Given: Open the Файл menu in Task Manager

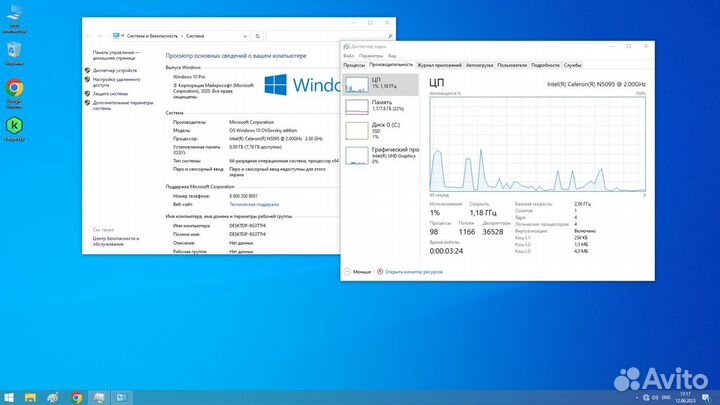Looking at the screenshot, I should (x=348, y=56).
